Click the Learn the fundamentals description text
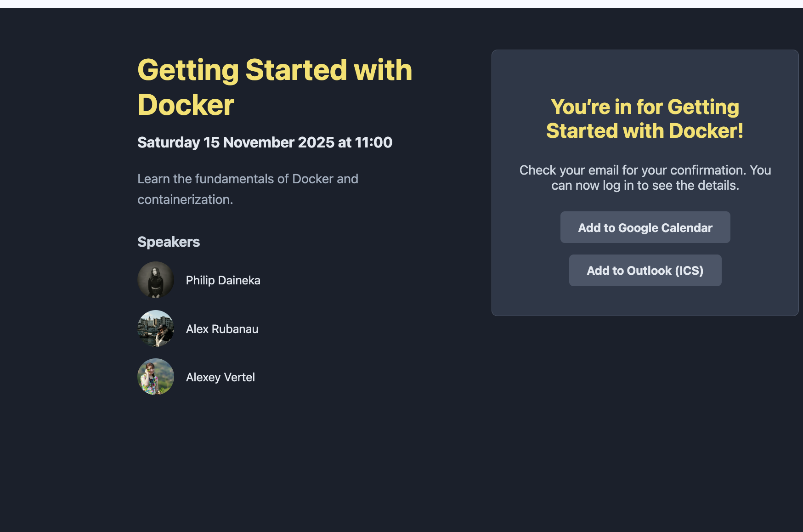This screenshot has width=803, height=532. [248, 179]
